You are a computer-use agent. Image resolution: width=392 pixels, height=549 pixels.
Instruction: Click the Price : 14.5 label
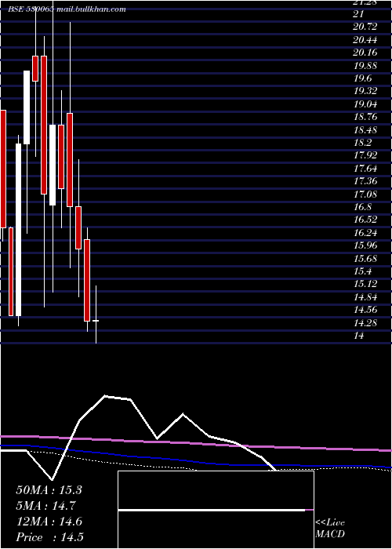pos(49,537)
